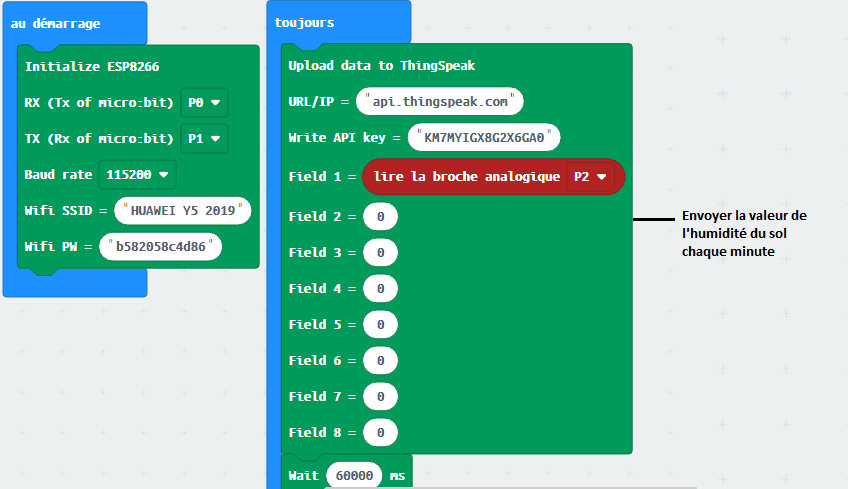Click the 'Wait' block label
This screenshot has width=848, height=489.
click(x=303, y=476)
